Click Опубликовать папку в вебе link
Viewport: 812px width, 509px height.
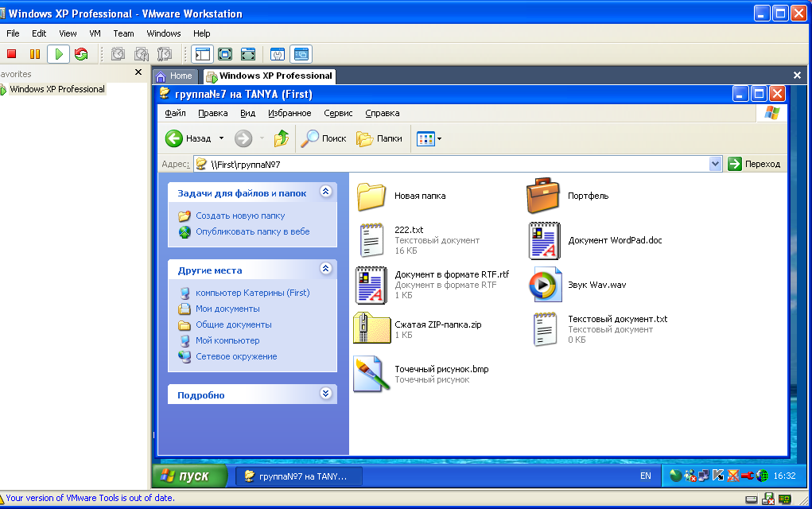253,231
